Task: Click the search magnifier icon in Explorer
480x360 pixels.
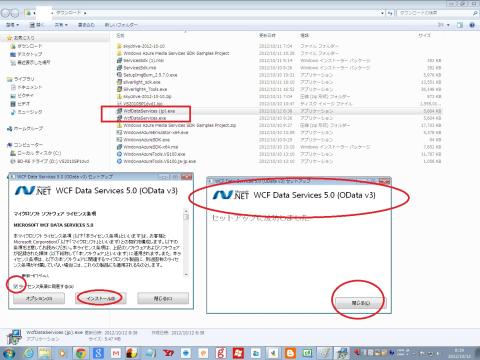Action: click(475, 13)
